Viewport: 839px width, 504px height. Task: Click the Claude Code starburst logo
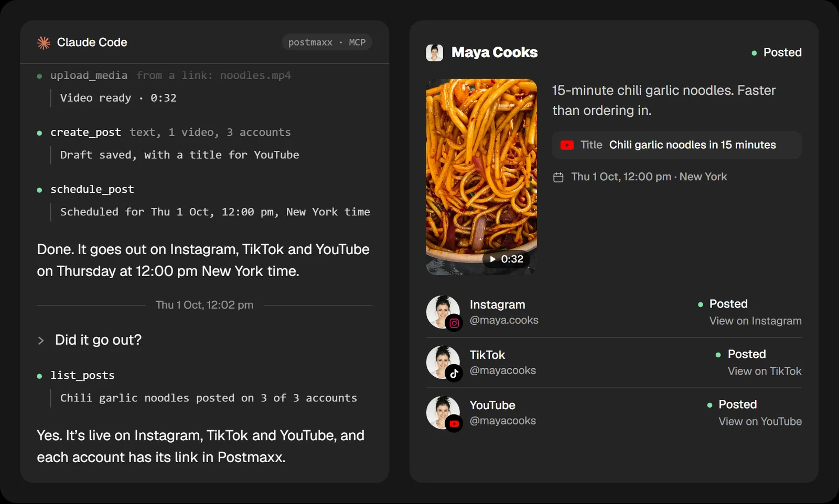(x=44, y=42)
